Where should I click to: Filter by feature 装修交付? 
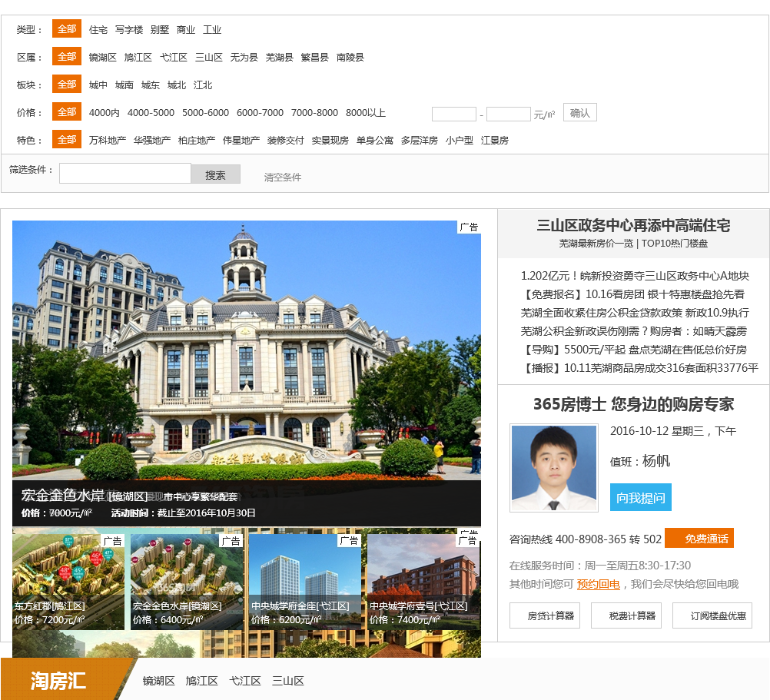tap(286, 141)
